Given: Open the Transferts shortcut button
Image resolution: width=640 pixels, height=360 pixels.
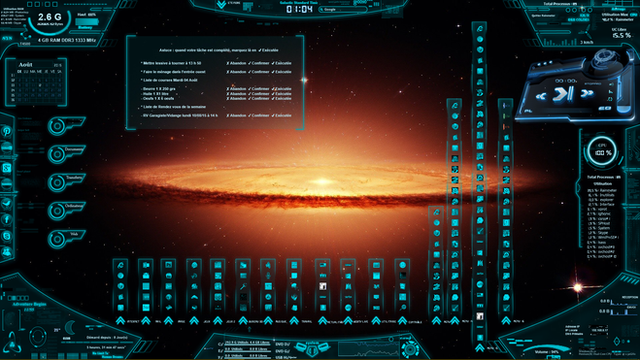Looking at the screenshot, I should (x=66, y=182).
